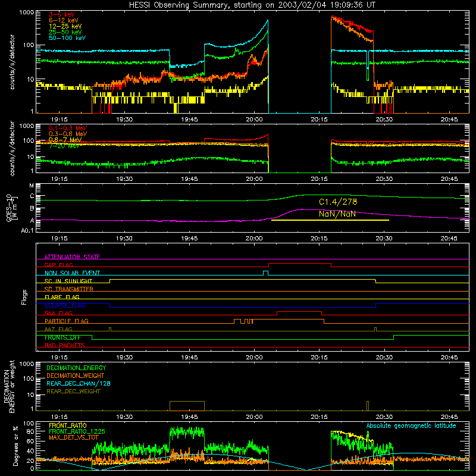Click the yellow flare duration bar in GOES panel
476x476 pixels.
point(330,220)
